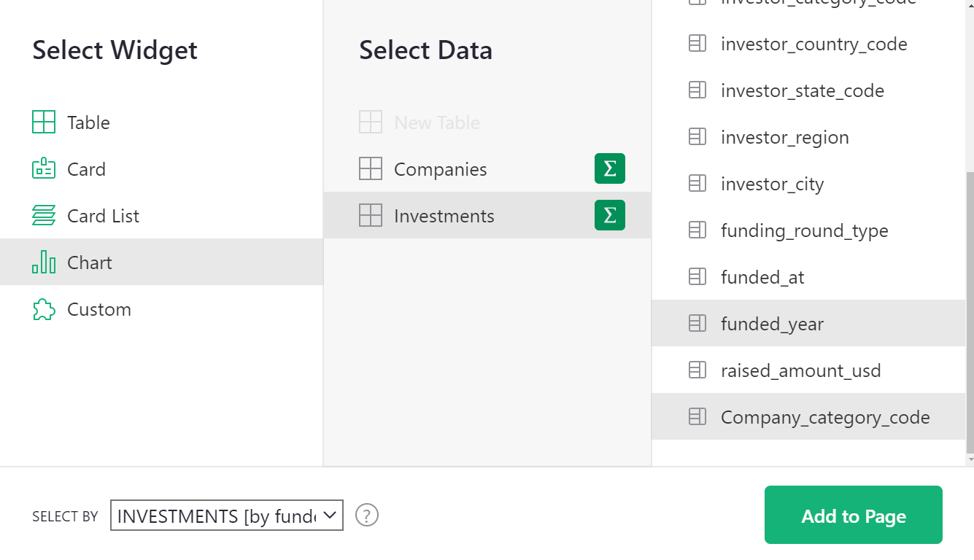Select the investor_city column

[772, 184]
